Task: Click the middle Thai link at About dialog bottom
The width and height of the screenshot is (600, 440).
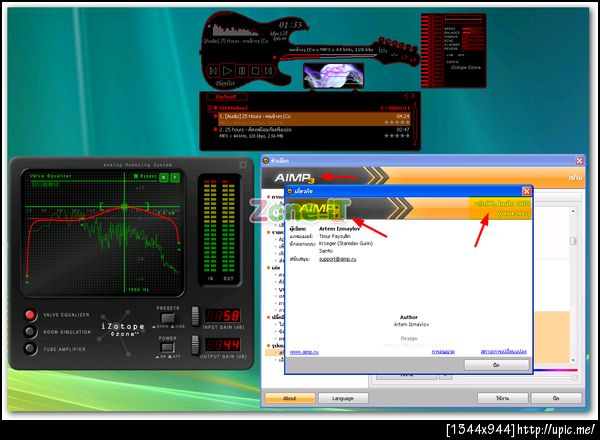Action: point(443,352)
